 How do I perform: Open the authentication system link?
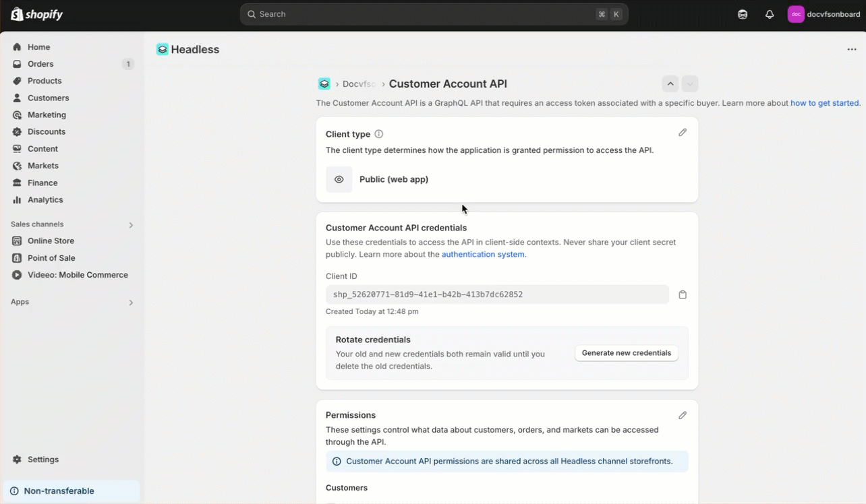coord(483,255)
